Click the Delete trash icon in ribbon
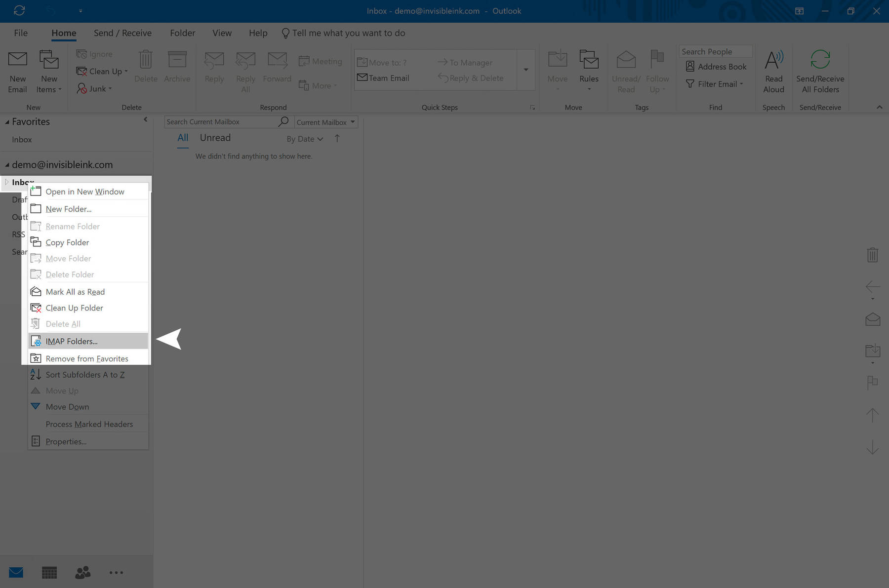 145,60
